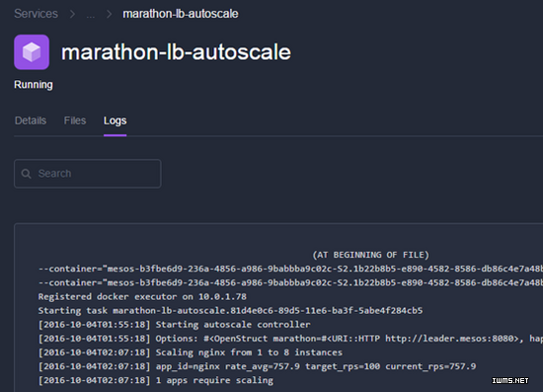Switch to the Details tab
Screen dimensions: 543x392
(x=31, y=120)
